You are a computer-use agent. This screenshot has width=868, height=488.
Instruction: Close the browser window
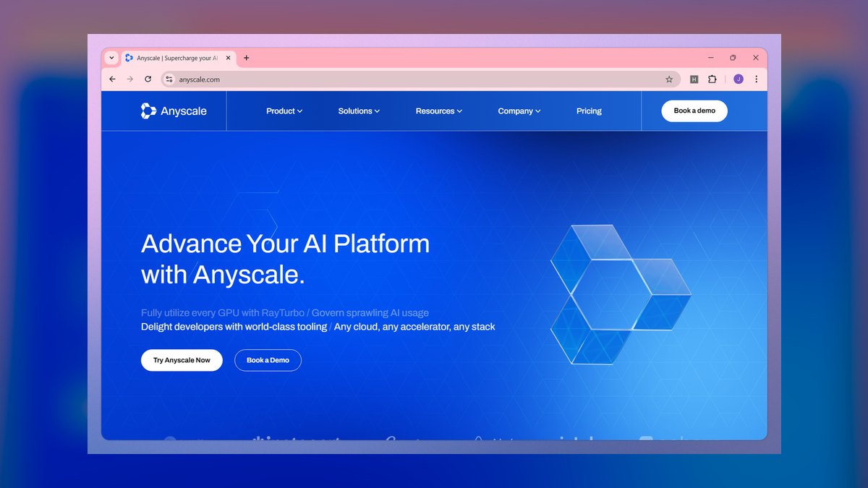coord(756,58)
